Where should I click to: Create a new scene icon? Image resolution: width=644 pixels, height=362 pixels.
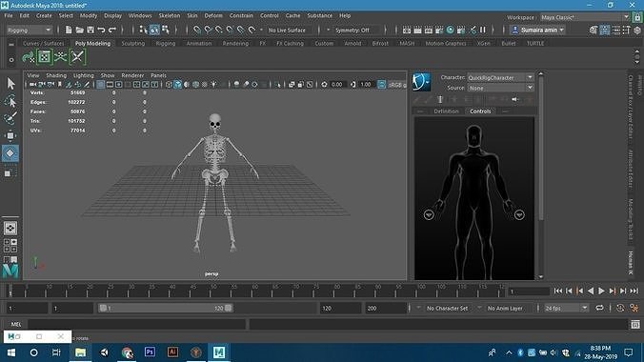(x=69, y=30)
